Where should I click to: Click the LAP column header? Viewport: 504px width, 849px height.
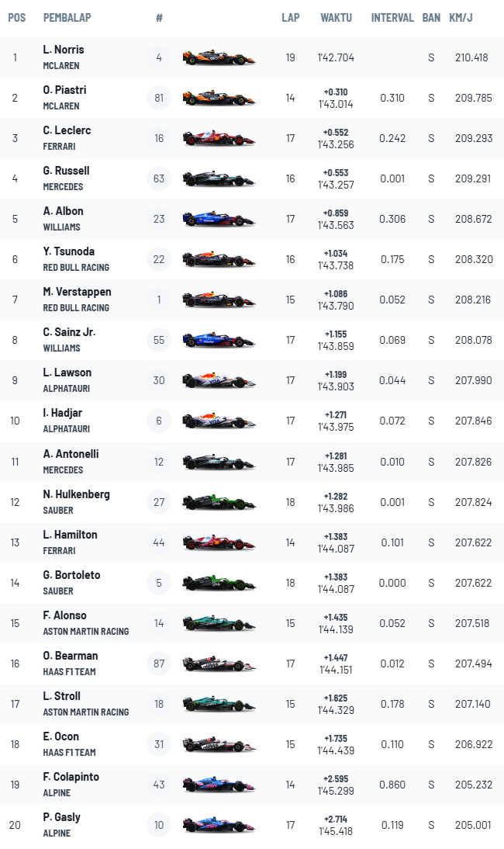291,17
